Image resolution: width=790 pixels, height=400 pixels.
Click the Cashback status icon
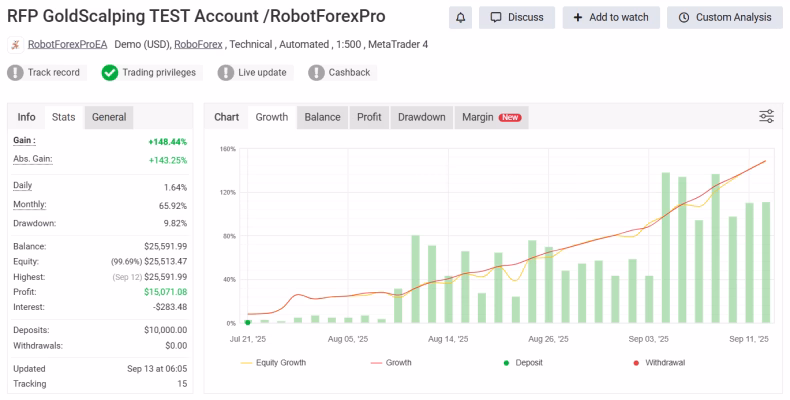click(x=316, y=73)
